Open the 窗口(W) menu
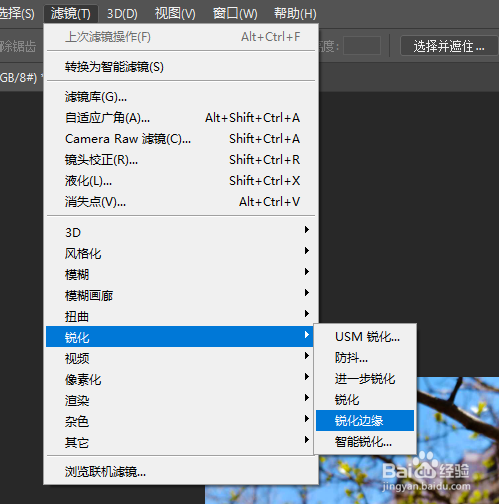This screenshot has height=504, width=499. [235, 14]
